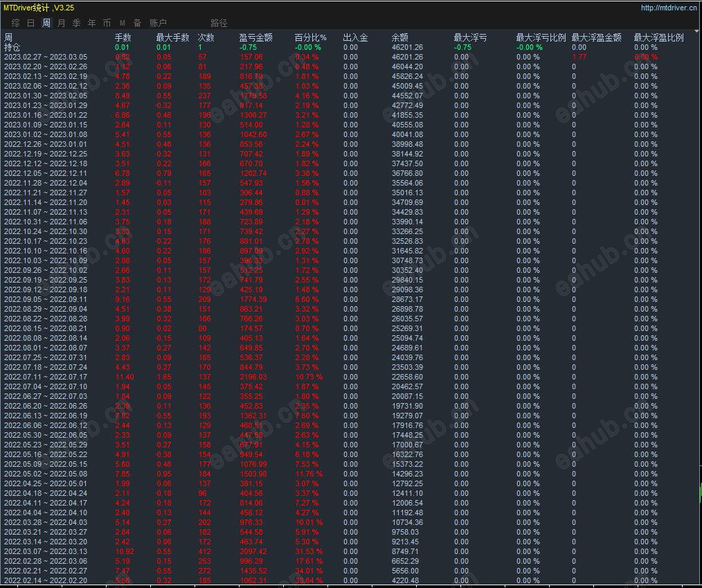The image size is (702, 588).
Task: Click the 最大浮亏比例 column header
Action: [541, 37]
